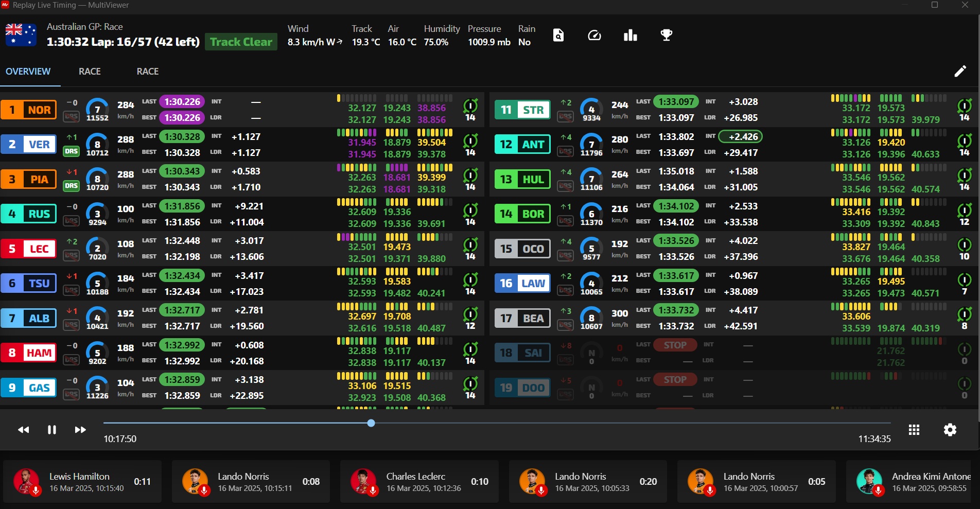980x509 pixels.
Task: Select the TSU driver tag
Action: pos(29,283)
